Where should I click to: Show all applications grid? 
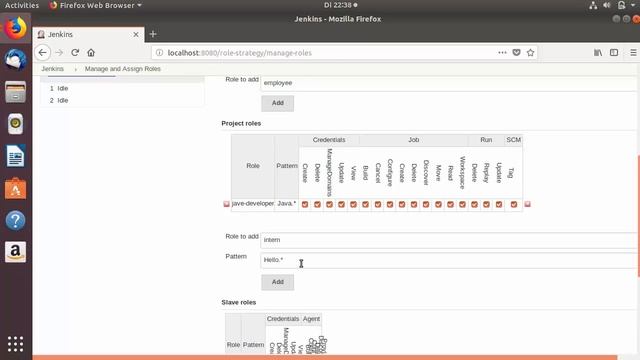(16, 344)
